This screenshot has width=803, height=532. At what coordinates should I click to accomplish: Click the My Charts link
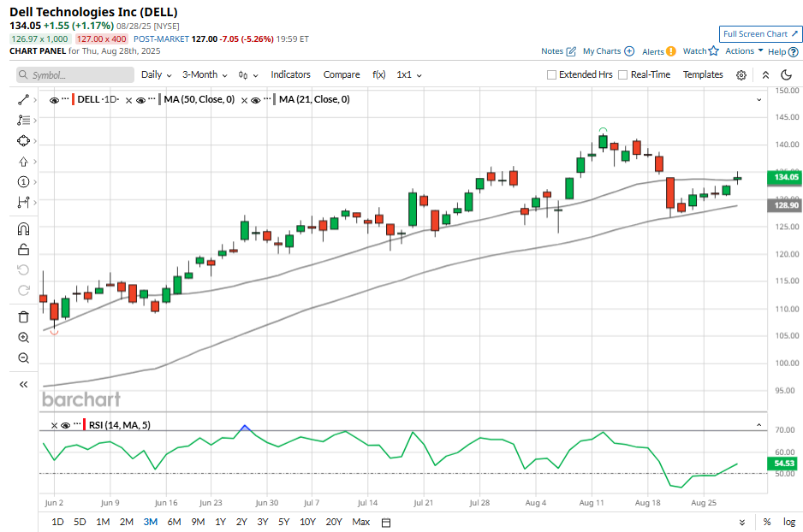[x=602, y=51]
